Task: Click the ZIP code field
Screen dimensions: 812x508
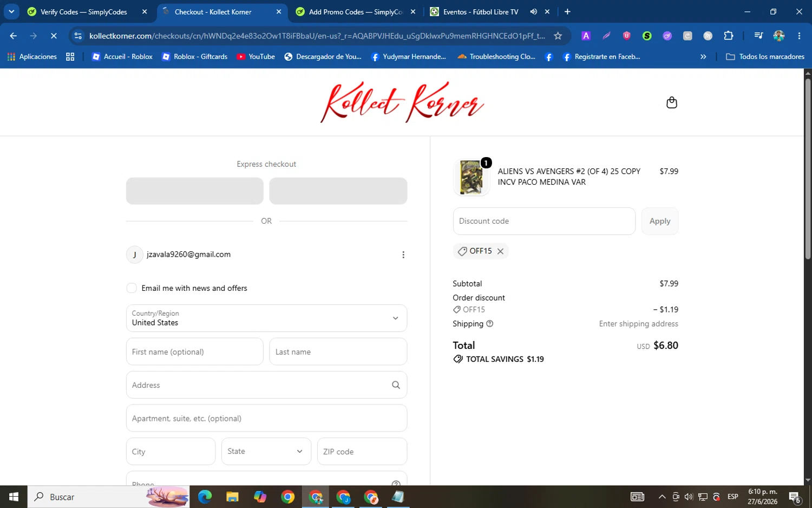Action: (362, 451)
